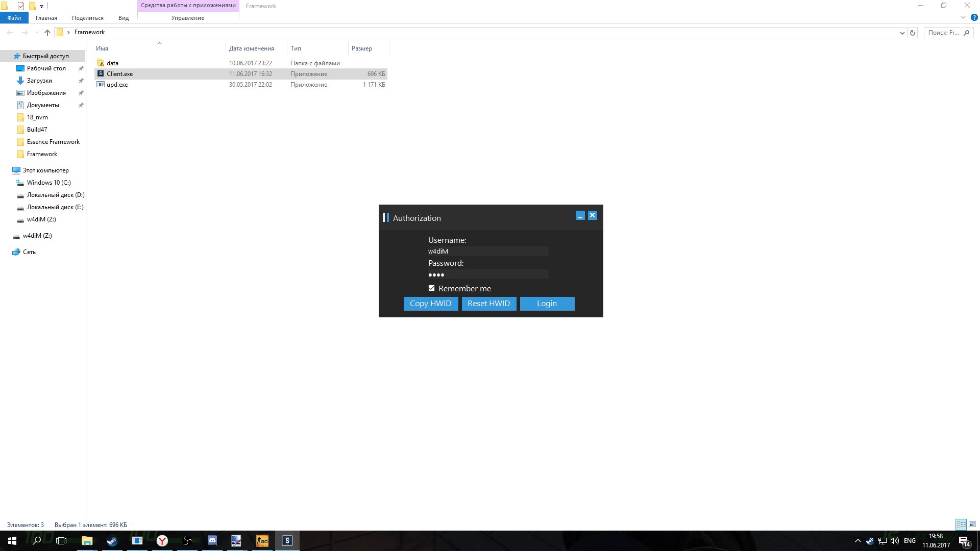Expand the ribbon with chevron
This screenshot has height=551, width=980.
pyautogui.click(x=963, y=17)
